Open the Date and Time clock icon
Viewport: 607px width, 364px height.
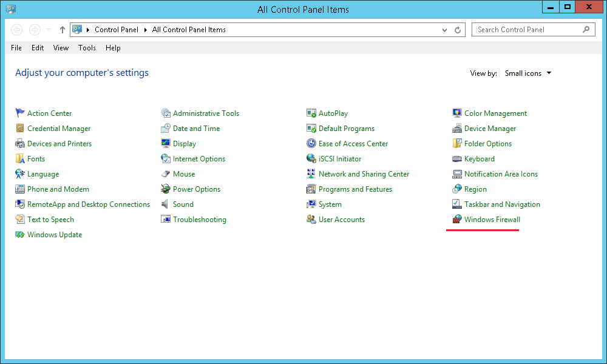(x=166, y=128)
